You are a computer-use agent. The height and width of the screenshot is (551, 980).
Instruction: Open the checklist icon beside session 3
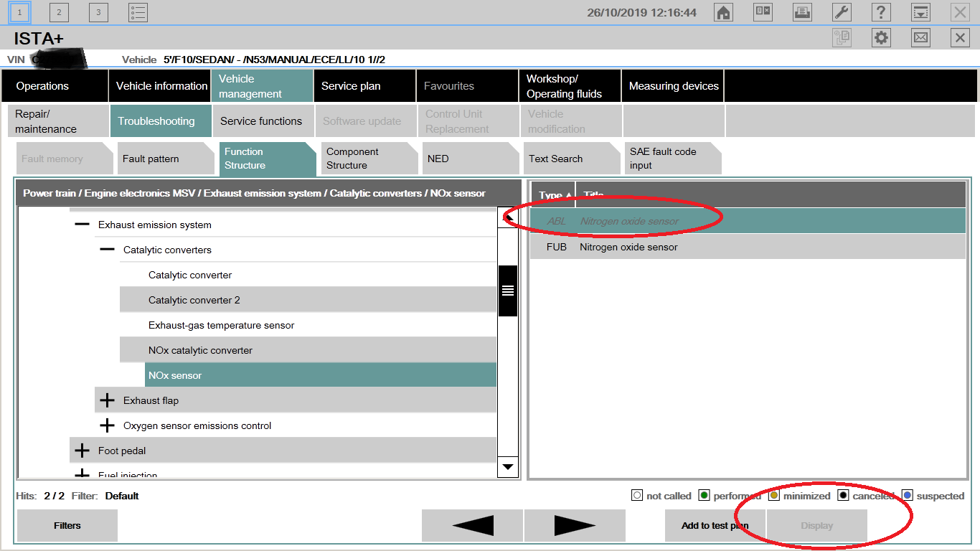pyautogui.click(x=138, y=12)
